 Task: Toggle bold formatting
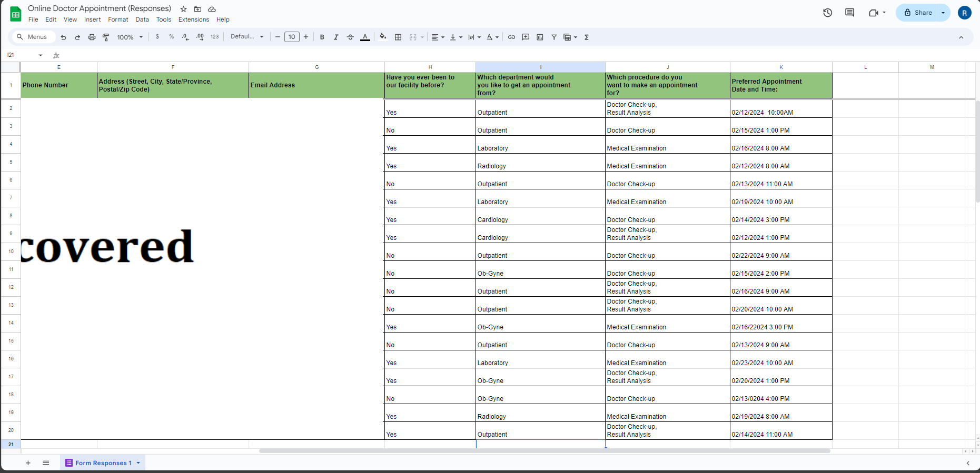click(x=322, y=37)
